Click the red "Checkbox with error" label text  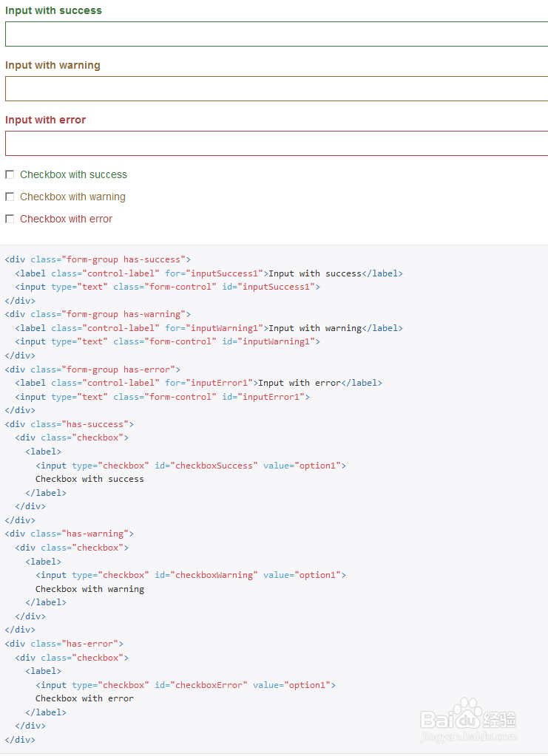point(66,219)
